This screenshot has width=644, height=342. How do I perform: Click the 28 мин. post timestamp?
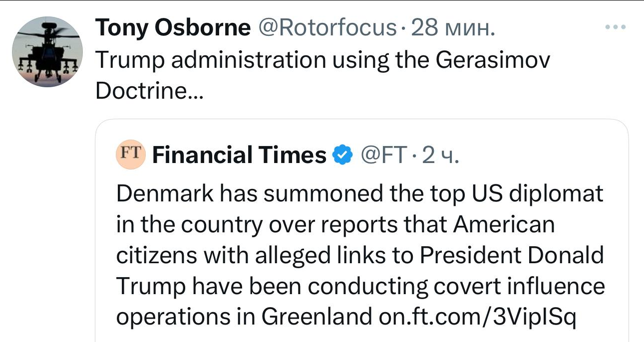tap(454, 28)
